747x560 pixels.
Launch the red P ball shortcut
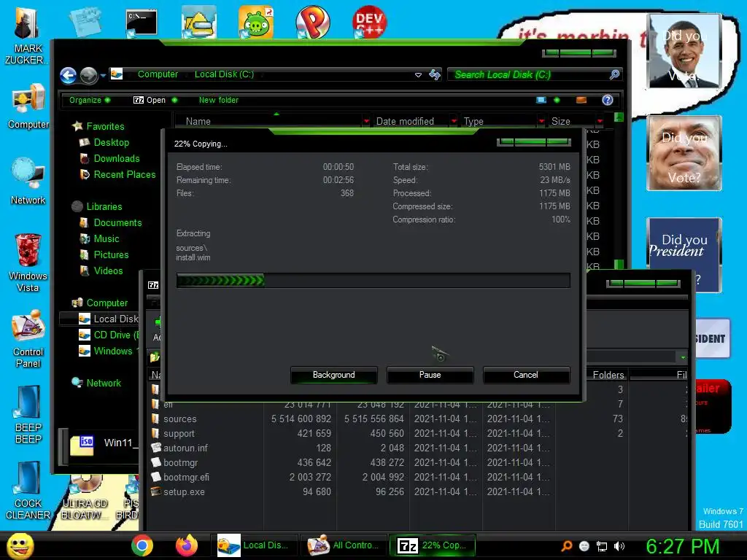tap(312, 22)
